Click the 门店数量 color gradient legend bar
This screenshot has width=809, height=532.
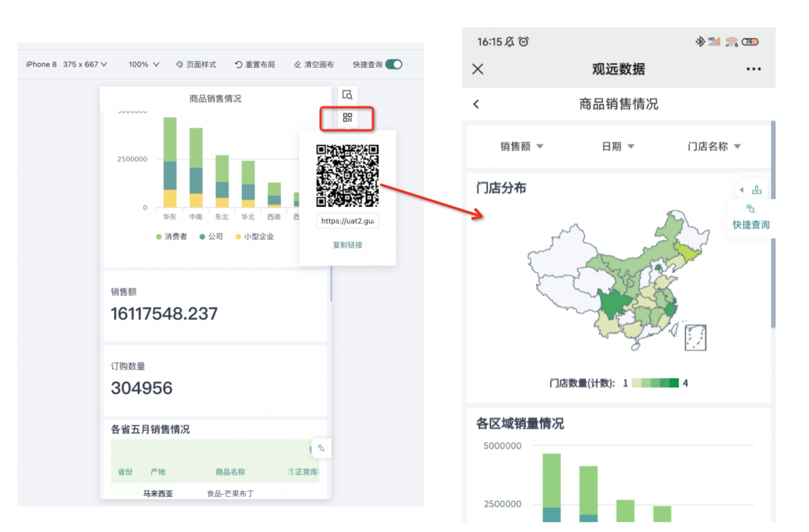tap(655, 383)
